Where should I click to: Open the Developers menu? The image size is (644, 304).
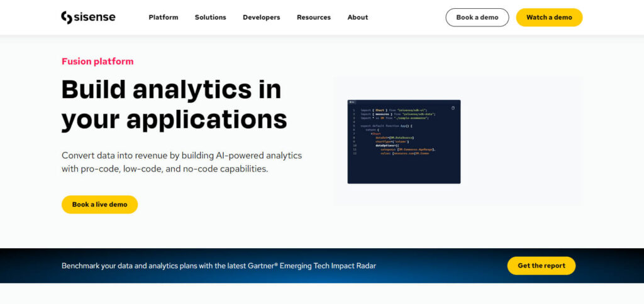261,17
